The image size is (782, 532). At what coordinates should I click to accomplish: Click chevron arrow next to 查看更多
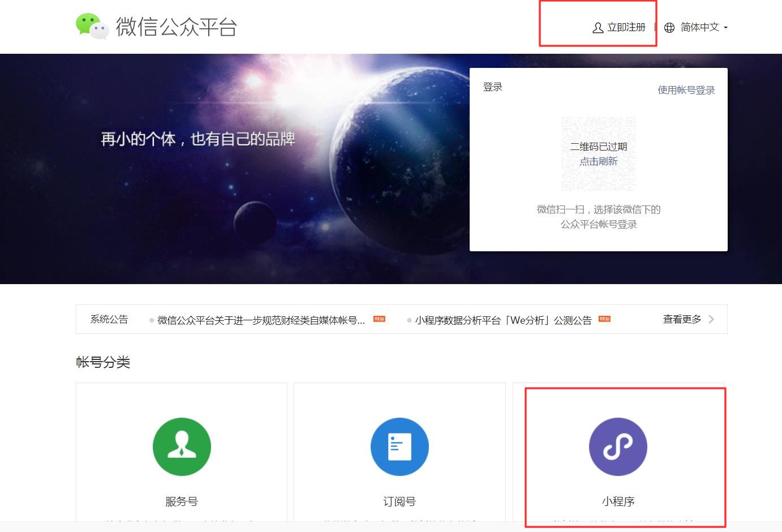click(x=711, y=319)
